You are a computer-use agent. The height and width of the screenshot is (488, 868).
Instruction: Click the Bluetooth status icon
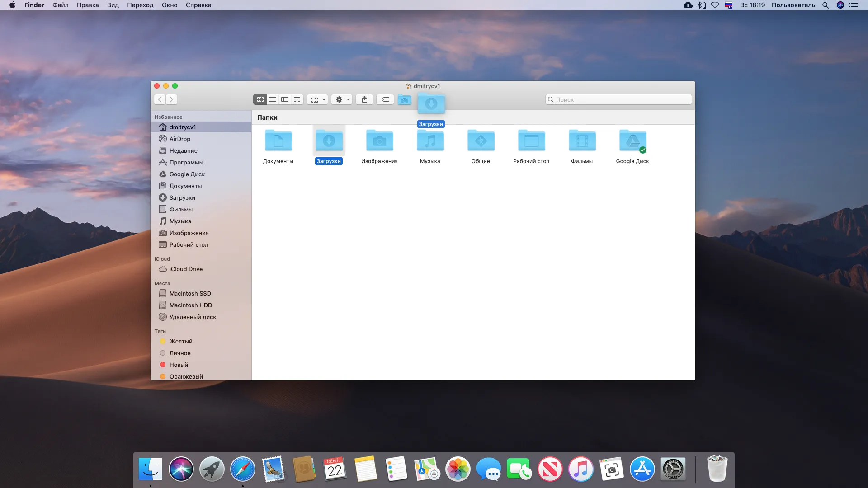701,5
